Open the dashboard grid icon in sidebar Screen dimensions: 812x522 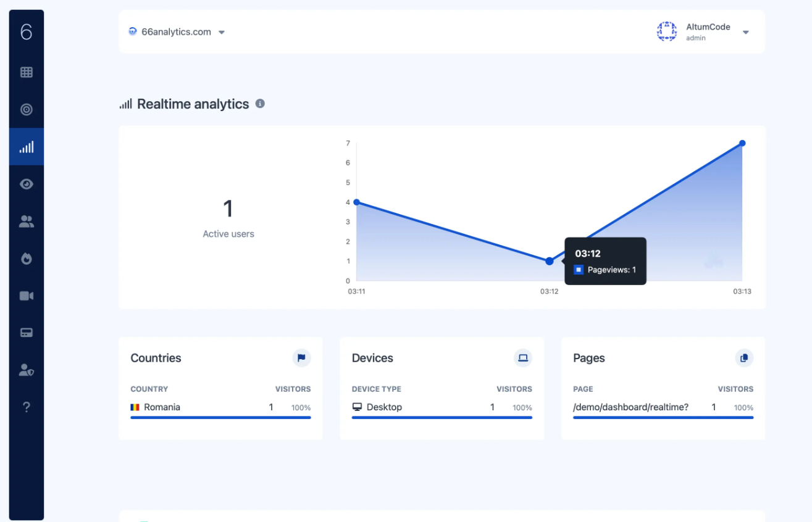click(x=26, y=72)
